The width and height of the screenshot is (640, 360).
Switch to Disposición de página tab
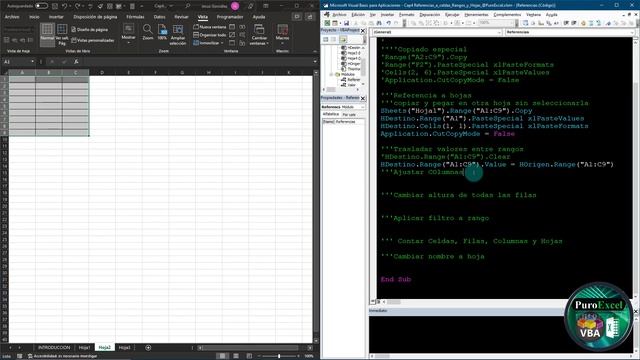[x=95, y=17]
